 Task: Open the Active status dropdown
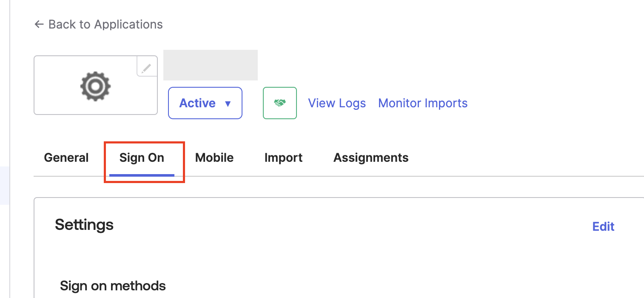click(205, 103)
